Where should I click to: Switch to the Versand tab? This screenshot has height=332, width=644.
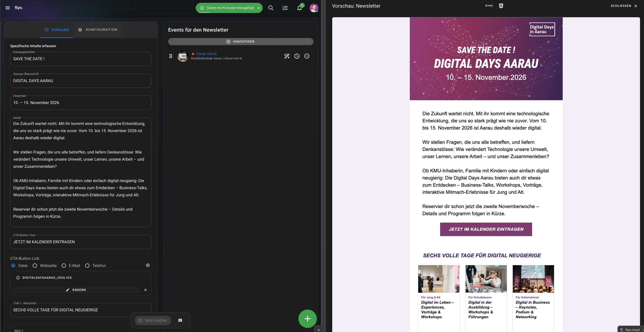57,30
